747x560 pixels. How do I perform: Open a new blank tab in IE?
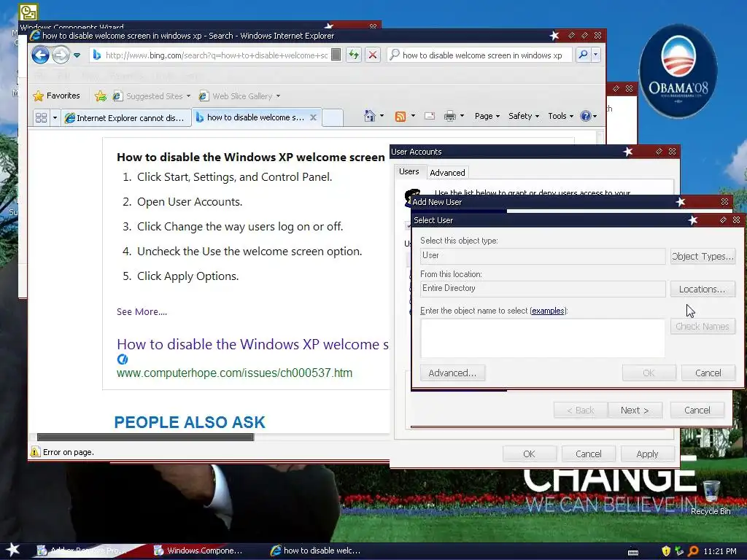[x=333, y=117]
